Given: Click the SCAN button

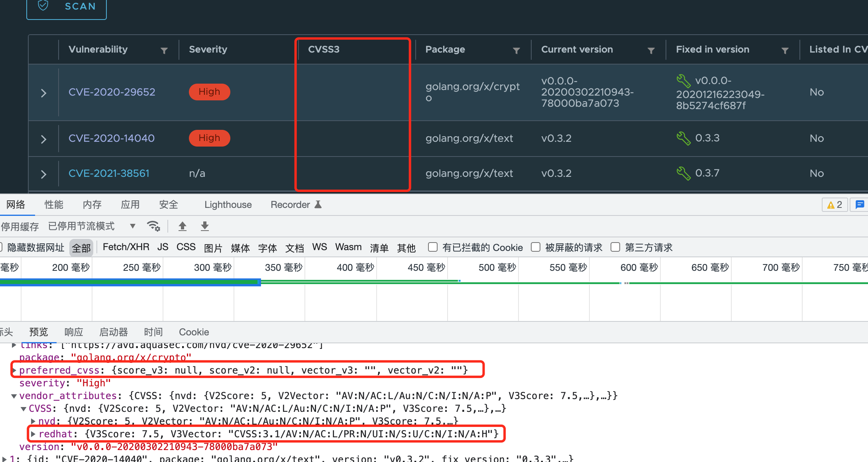Looking at the screenshot, I should [66, 6].
